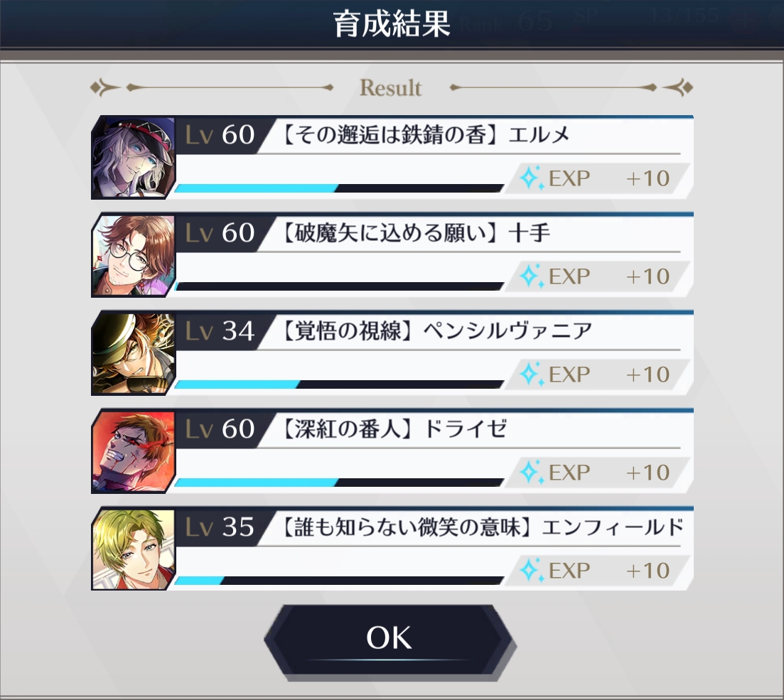Image resolution: width=784 pixels, height=700 pixels.
Task: Click the Lv 34 level label
Action: click(x=220, y=331)
